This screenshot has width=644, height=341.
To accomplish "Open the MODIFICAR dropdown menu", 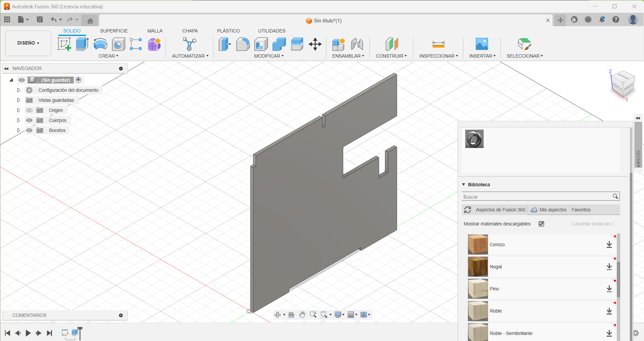I will coord(269,56).
